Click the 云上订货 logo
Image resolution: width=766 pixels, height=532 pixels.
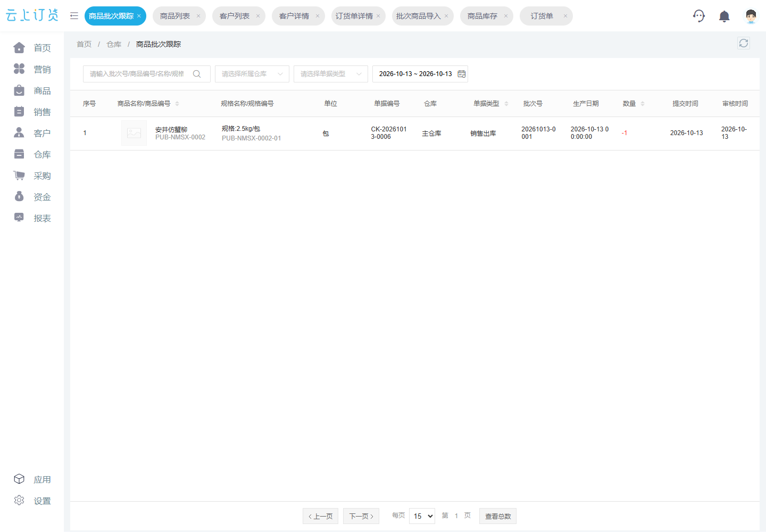[32, 15]
